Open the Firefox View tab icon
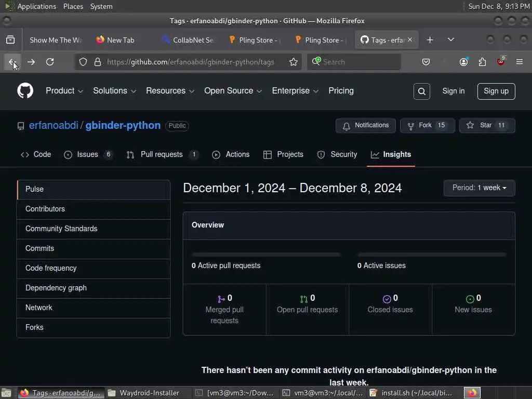This screenshot has height=399, width=532. coord(10,39)
